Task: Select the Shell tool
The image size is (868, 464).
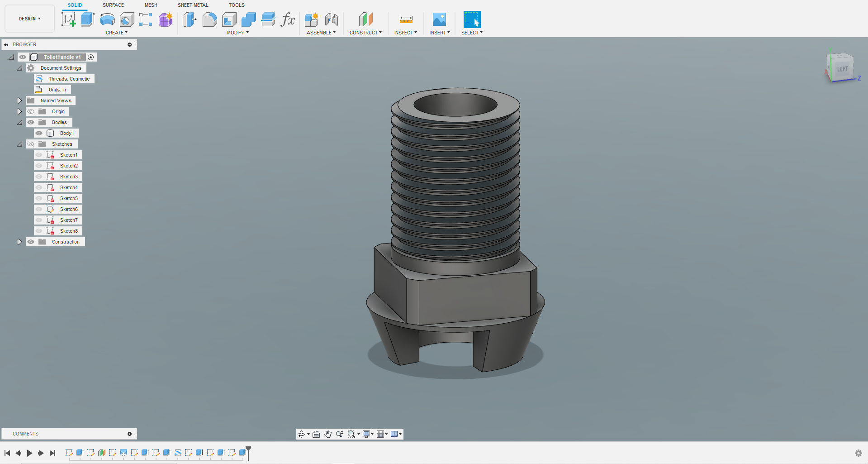Action: [229, 19]
